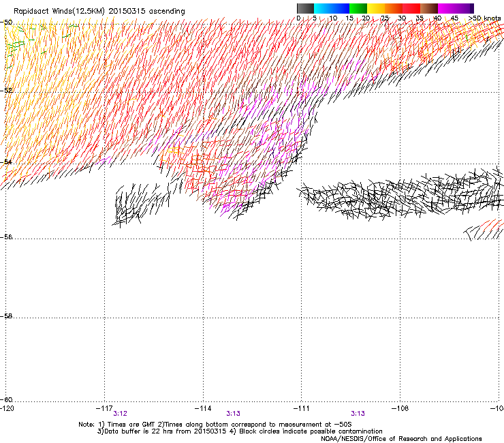Select the green 15-20 knots color swatch
Screen dimensions: 504x443
pos(358,8)
